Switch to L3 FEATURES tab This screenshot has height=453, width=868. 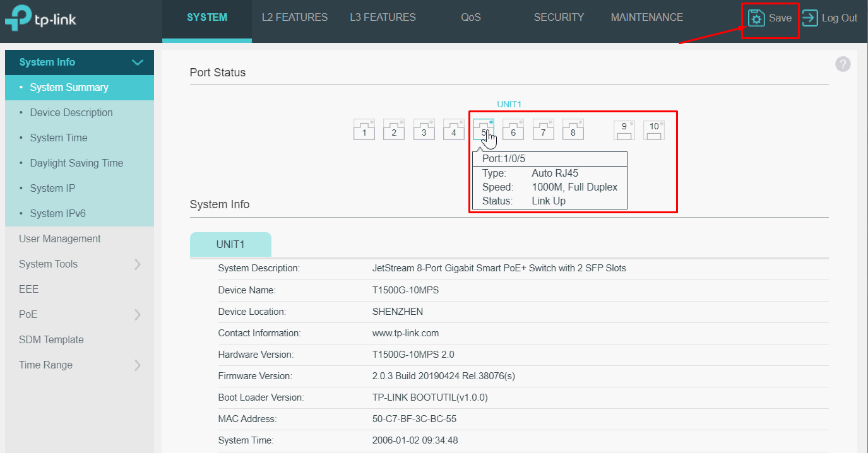383,18
